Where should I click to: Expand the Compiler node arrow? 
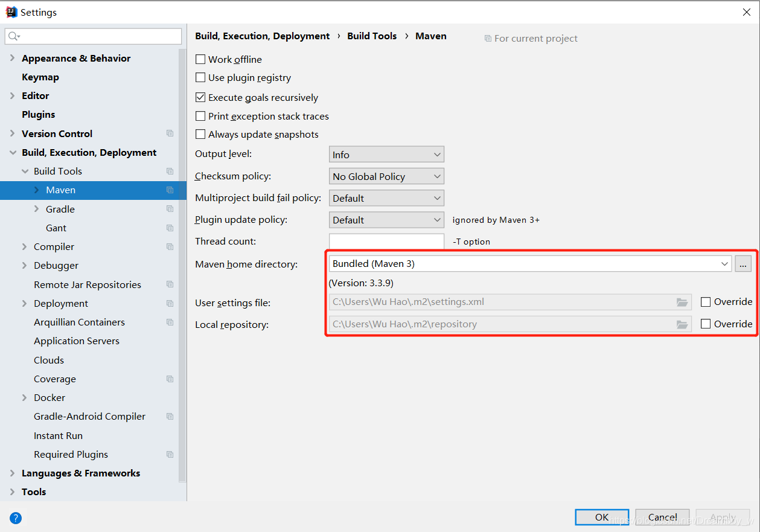[25, 247]
